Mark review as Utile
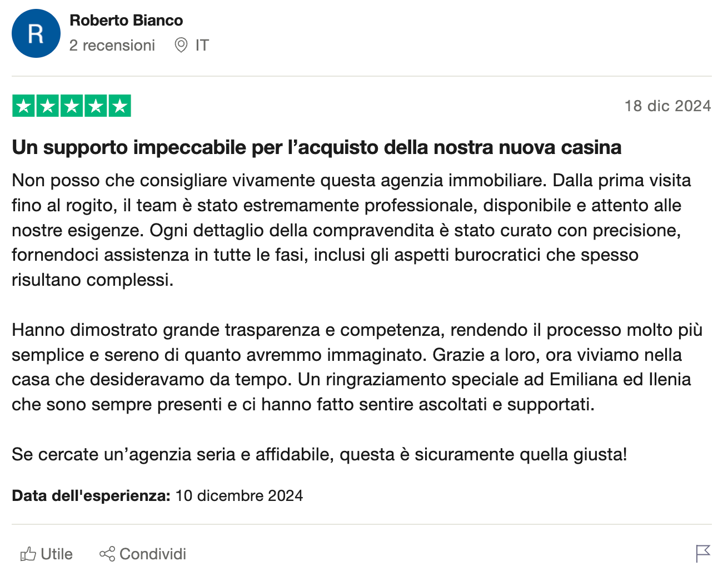The height and width of the screenshot is (576, 728). pyautogui.click(x=47, y=554)
